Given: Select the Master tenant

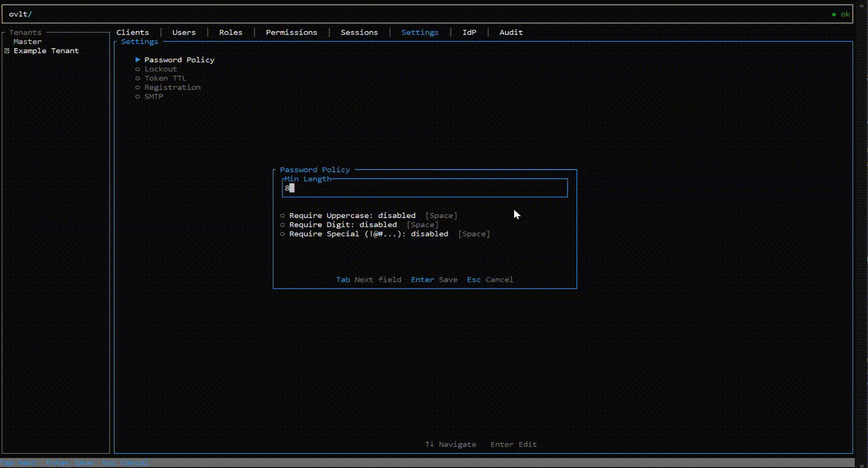Looking at the screenshot, I should tap(27, 41).
